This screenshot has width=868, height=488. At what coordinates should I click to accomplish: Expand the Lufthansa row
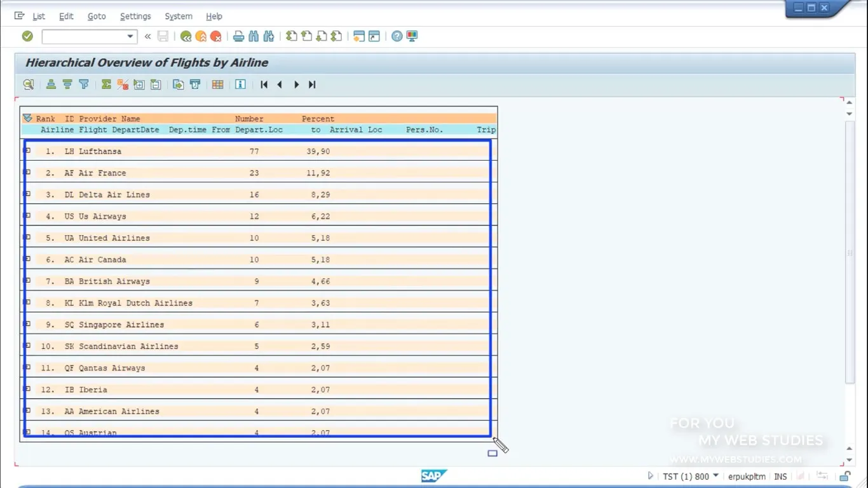pyautogui.click(x=27, y=151)
